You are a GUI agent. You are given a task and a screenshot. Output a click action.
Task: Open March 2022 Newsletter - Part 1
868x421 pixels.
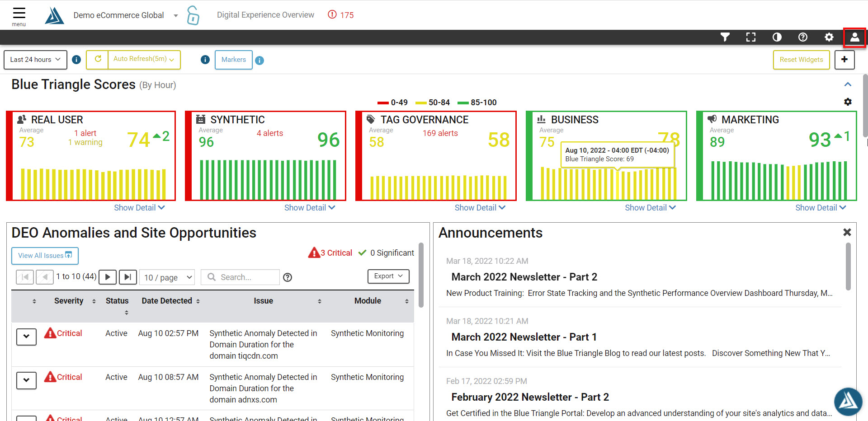pos(524,337)
